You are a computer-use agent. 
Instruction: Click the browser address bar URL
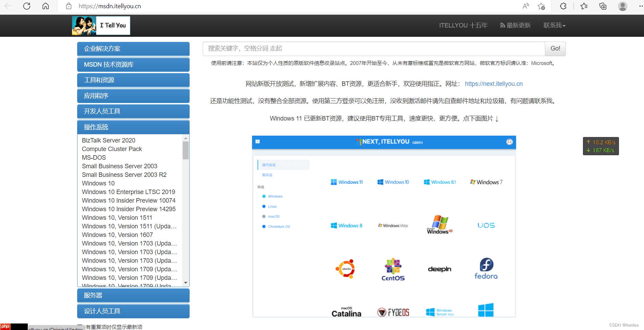point(110,6)
